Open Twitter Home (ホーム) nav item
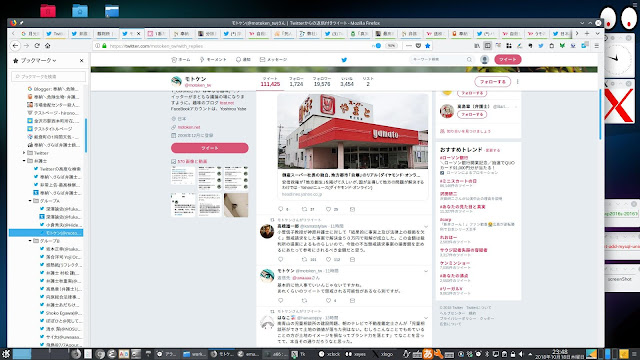640x360 pixels. 181,60
